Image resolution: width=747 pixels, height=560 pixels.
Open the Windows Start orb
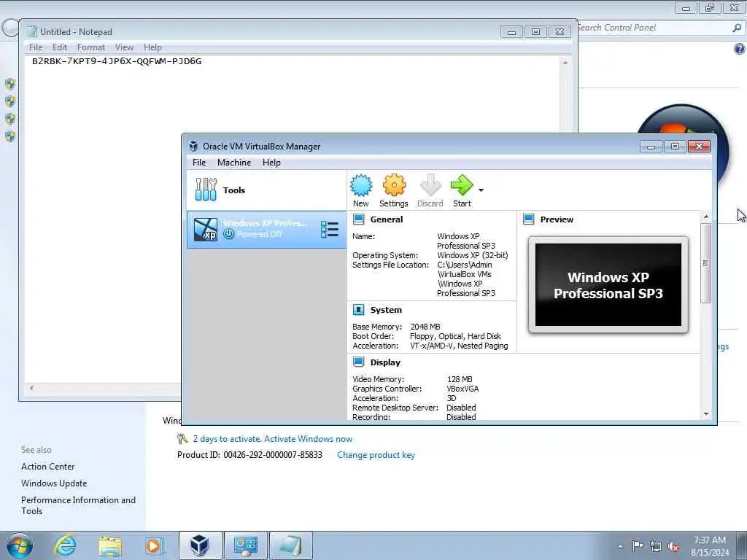(x=20, y=545)
